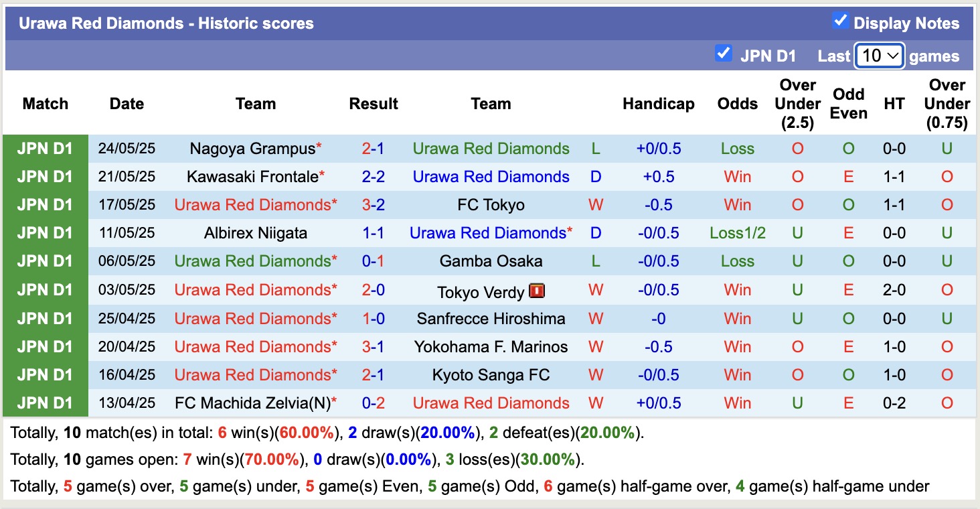Select the Albirex Niigata team link
Image resolution: width=980 pixels, height=509 pixels.
click(x=256, y=233)
